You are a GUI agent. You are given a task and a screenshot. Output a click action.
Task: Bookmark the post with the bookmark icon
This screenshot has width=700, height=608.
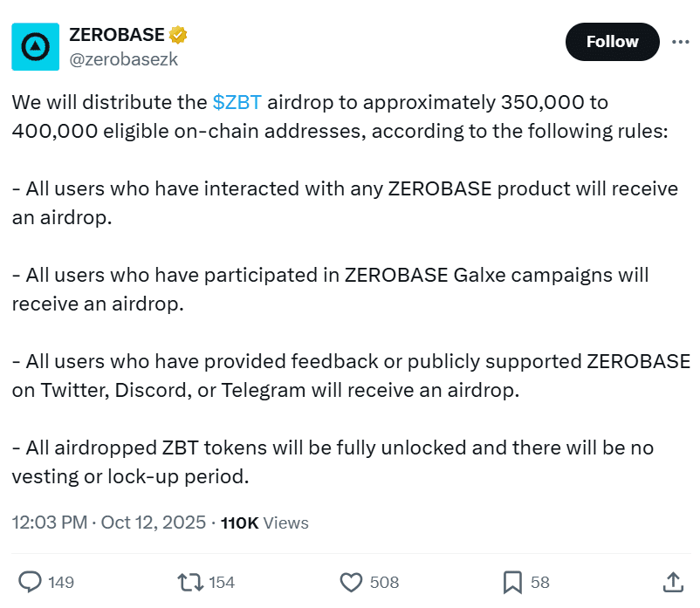[513, 582]
